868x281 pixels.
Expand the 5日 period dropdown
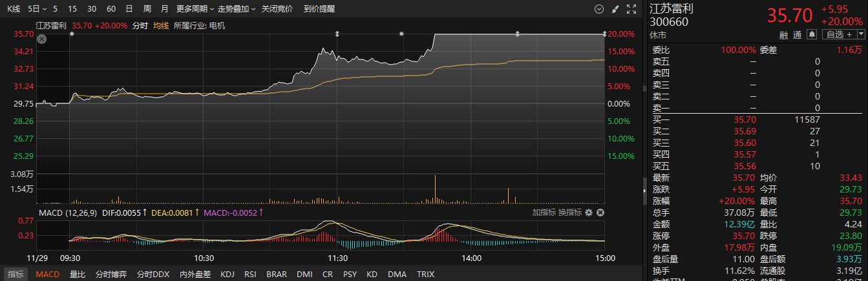37,9
